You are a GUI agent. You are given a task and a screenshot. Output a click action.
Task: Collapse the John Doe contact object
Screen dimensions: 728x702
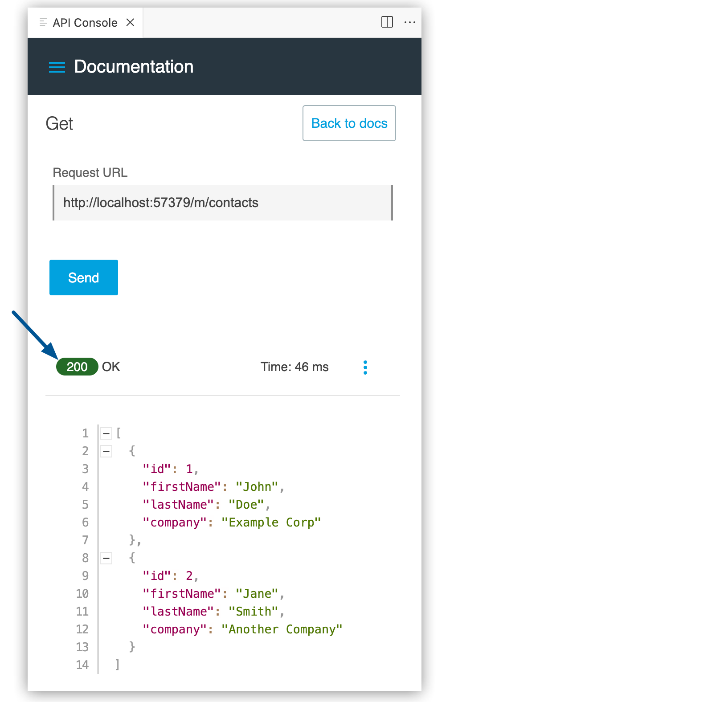(106, 451)
